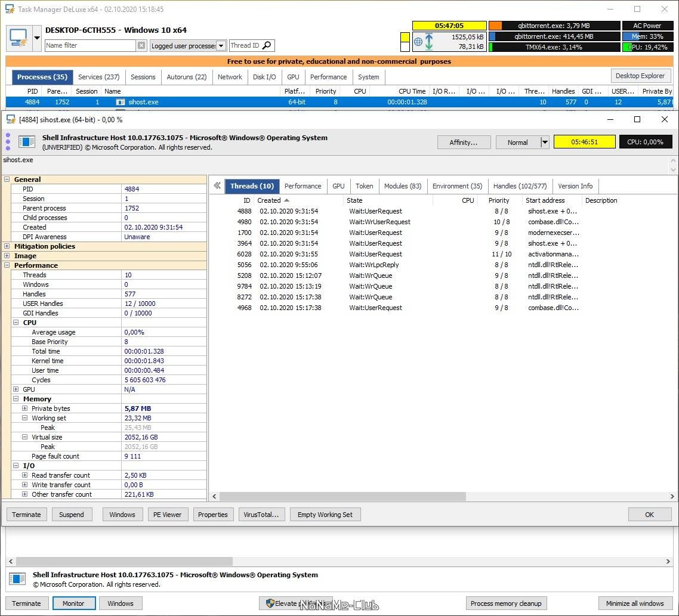Click the Shell Infrastructure Host icon in details header

point(26,142)
